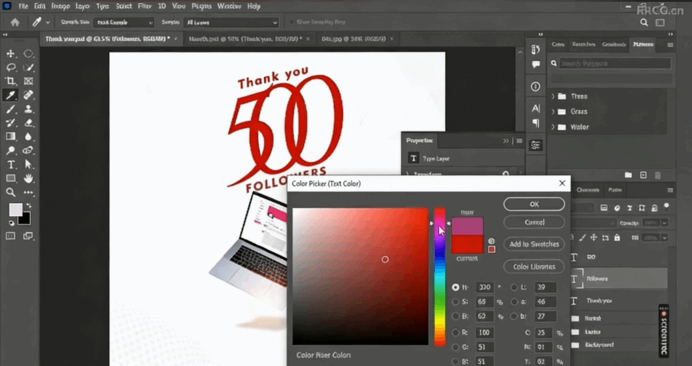Open the Paragraph panel icon
692x366 pixels.
point(536,123)
